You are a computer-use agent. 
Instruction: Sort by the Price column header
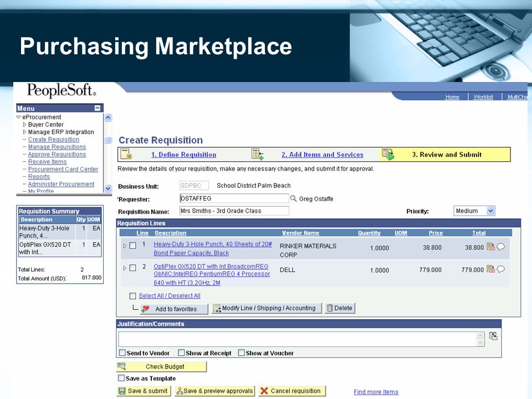point(436,233)
